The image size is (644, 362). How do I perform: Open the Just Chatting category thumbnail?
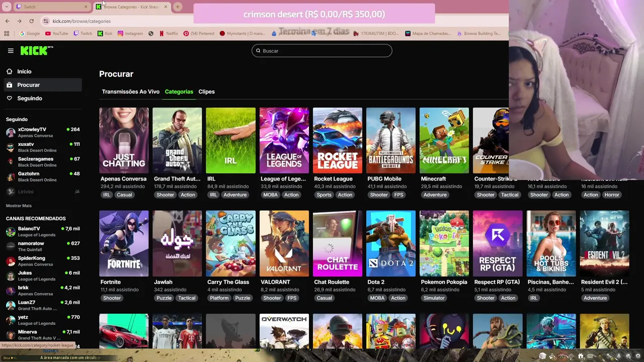(x=124, y=140)
